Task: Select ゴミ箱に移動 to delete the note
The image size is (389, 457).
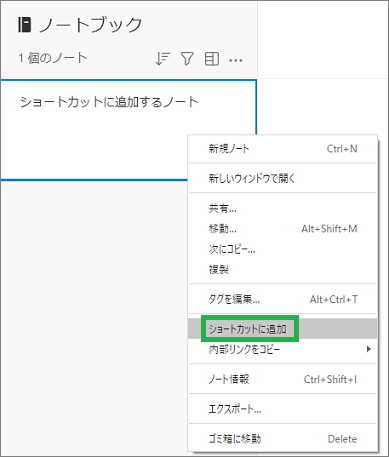Action: pyautogui.click(x=283, y=439)
